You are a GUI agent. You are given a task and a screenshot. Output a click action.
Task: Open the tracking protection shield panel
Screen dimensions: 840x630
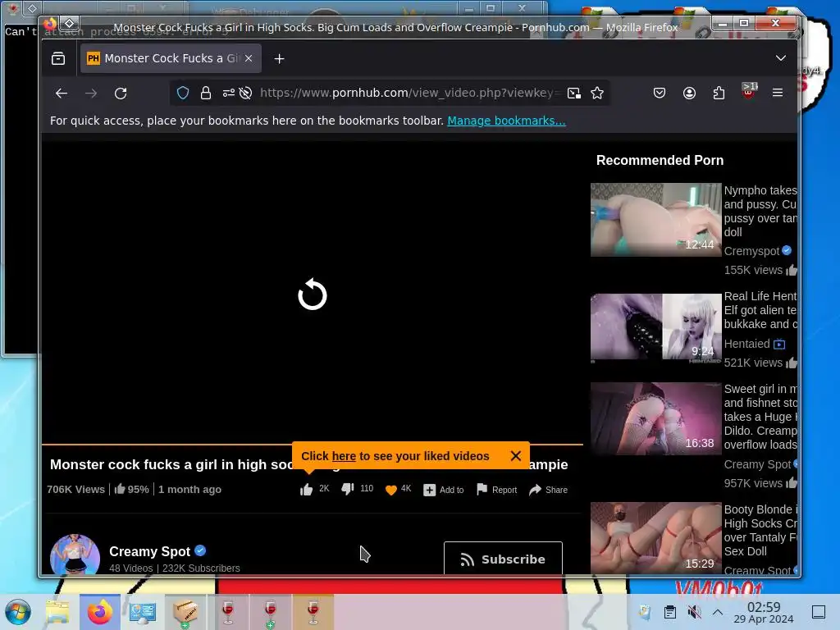coord(183,94)
